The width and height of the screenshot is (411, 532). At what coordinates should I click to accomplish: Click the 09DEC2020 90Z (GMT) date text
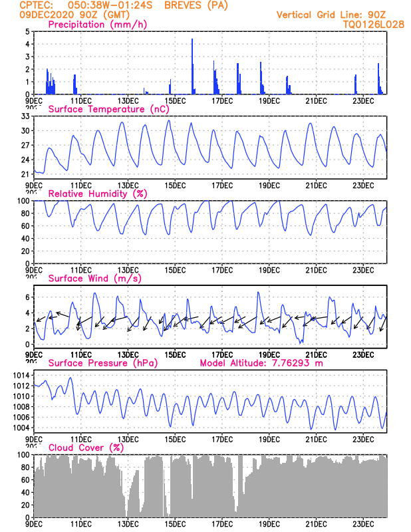74,15
